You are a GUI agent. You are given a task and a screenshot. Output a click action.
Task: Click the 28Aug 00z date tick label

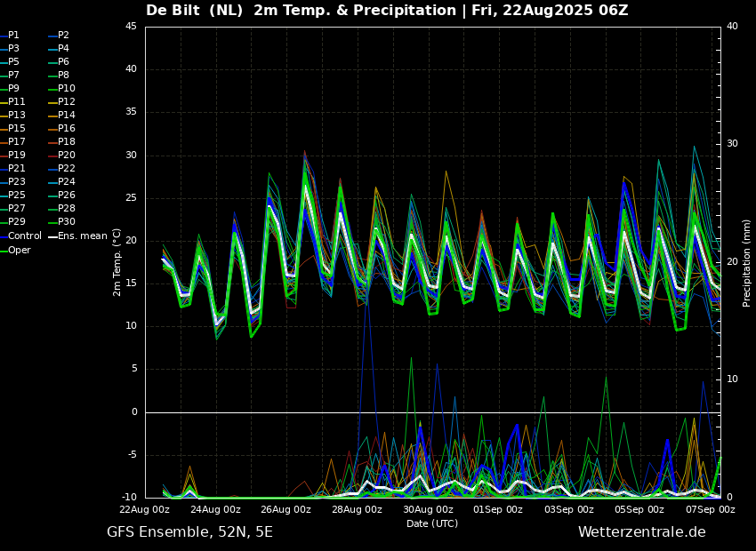click(x=357, y=509)
